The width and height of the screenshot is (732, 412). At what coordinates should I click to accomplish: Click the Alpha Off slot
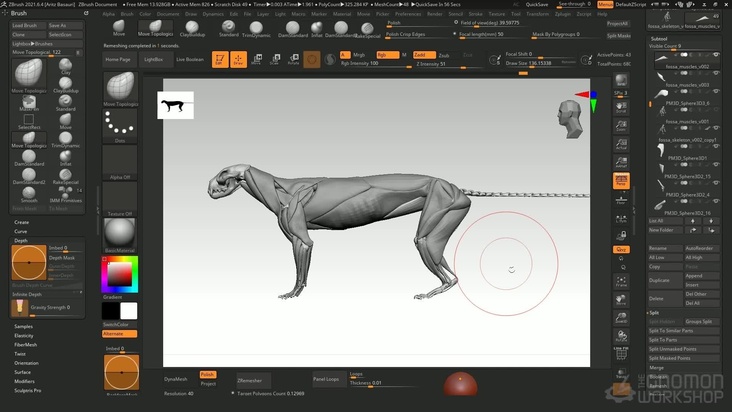coord(121,162)
